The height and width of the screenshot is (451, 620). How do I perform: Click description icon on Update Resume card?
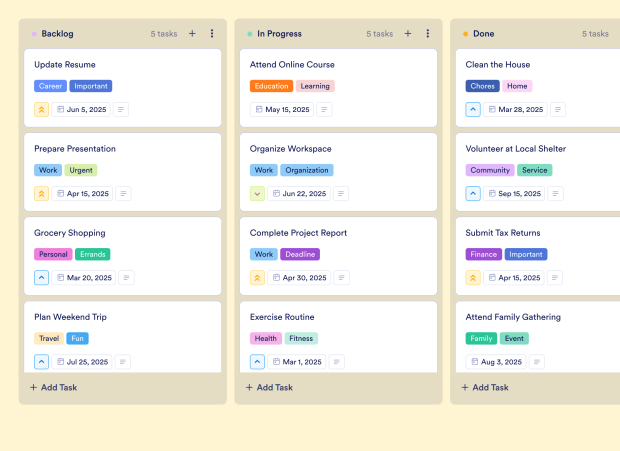122,110
